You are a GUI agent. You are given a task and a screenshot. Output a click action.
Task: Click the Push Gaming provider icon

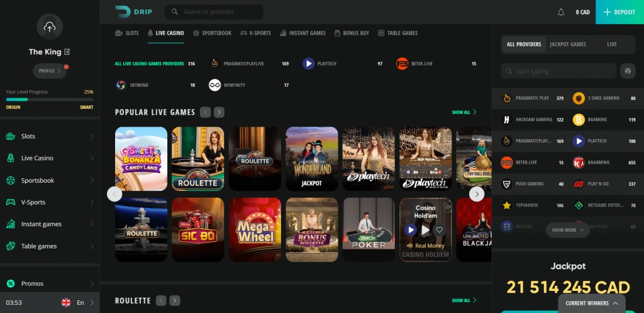(x=507, y=184)
